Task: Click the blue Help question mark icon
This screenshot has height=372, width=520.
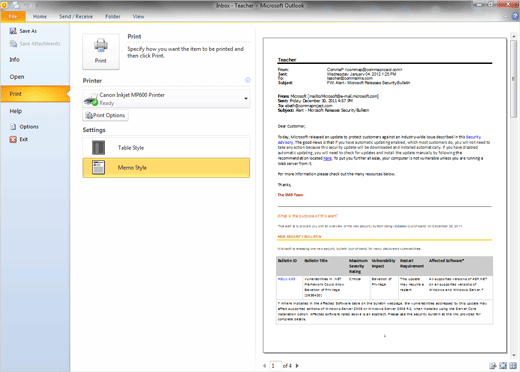Action: tap(515, 16)
